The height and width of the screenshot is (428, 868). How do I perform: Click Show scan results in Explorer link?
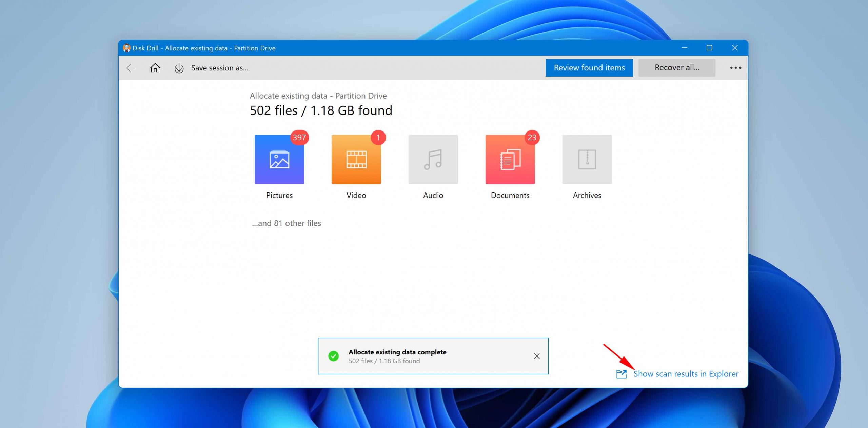(686, 374)
